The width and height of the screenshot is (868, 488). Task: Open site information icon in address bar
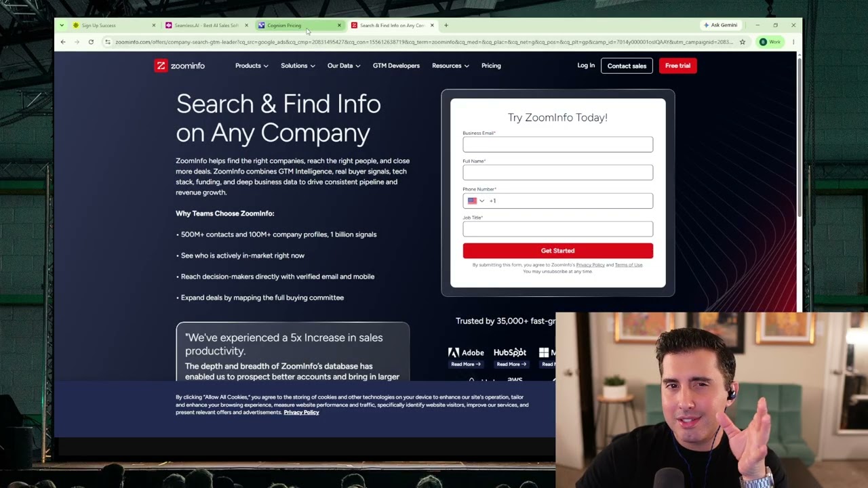coord(107,42)
